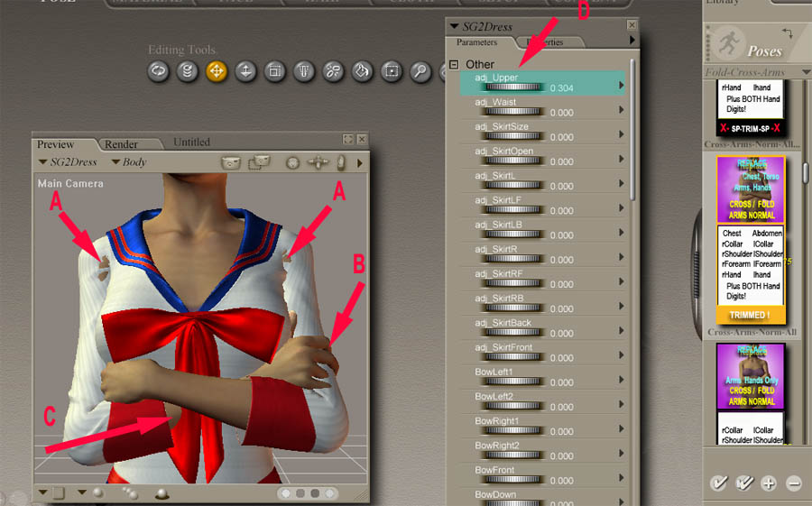Close the SG2Dress parameters palette

[632, 24]
